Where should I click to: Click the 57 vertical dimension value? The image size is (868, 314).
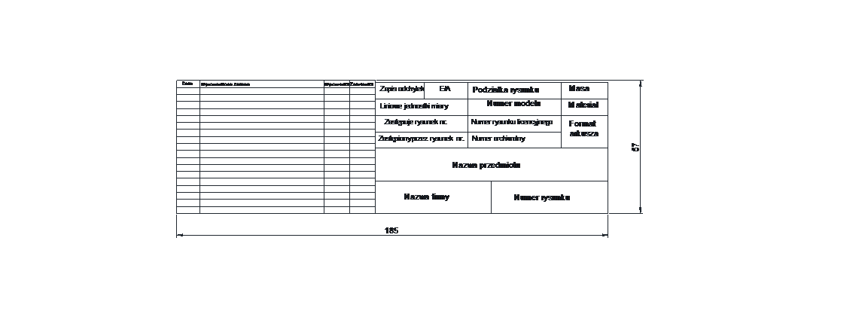[x=635, y=148]
